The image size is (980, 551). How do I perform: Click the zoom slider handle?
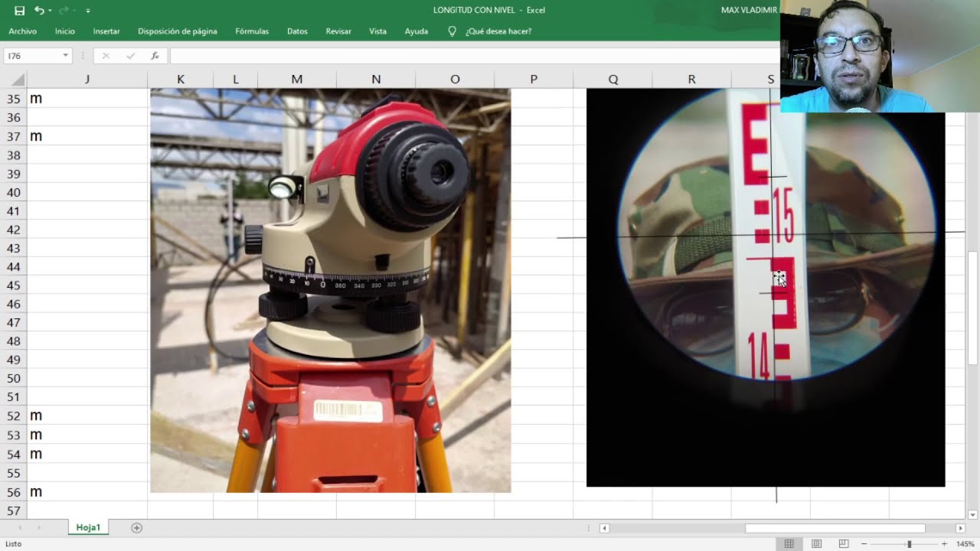pos(910,544)
